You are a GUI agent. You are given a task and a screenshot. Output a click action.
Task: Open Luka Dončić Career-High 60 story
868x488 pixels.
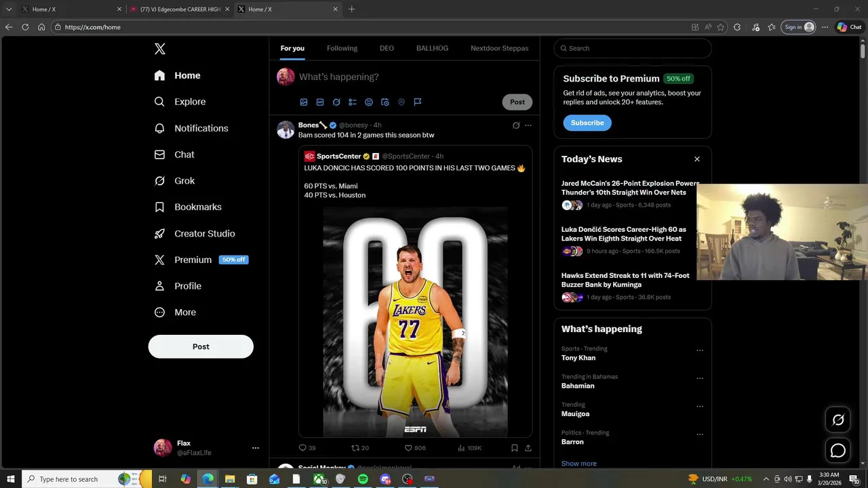623,234
